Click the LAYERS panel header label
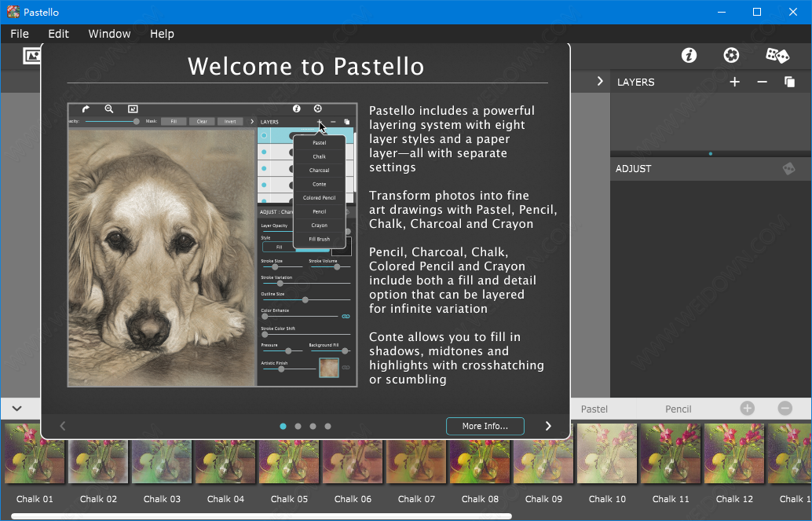This screenshot has height=521, width=812. pyautogui.click(x=635, y=82)
